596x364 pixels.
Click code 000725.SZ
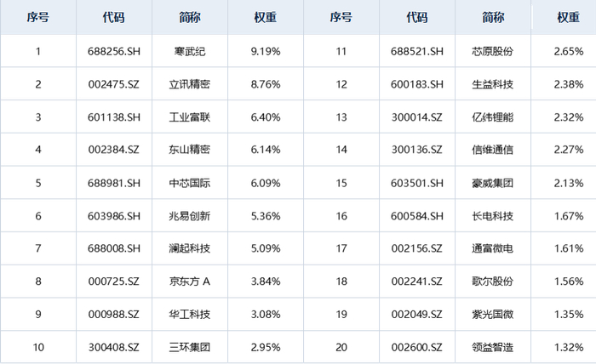pyautogui.click(x=113, y=282)
